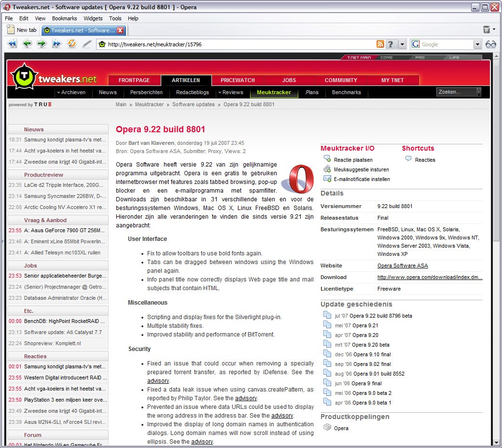The width and height of the screenshot is (502, 448).
Task: Click the Rewind navigation button
Action: 12,43
